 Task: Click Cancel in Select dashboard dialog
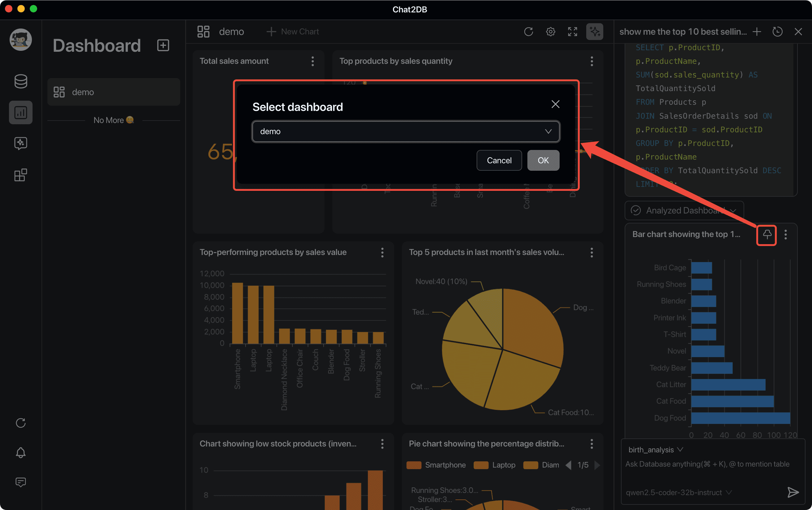click(x=499, y=160)
